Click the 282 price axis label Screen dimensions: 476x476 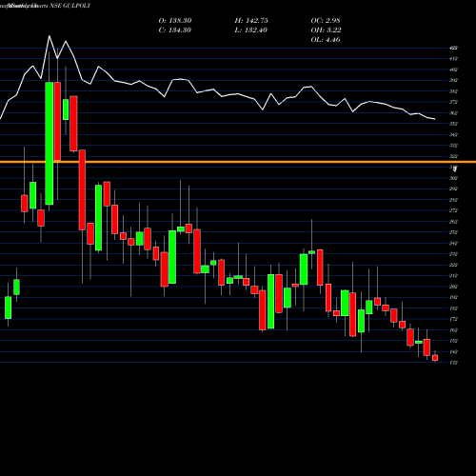(x=453, y=200)
